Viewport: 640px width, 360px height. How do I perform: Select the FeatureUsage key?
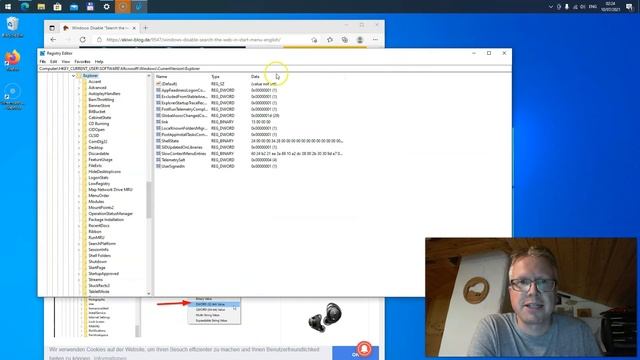[x=100, y=160]
